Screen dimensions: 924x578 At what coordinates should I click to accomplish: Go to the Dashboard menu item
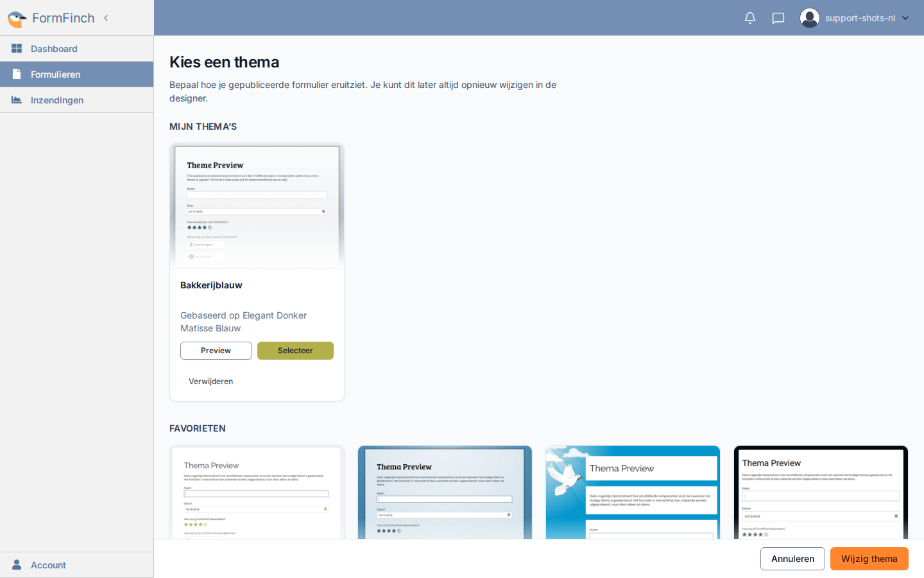77,49
